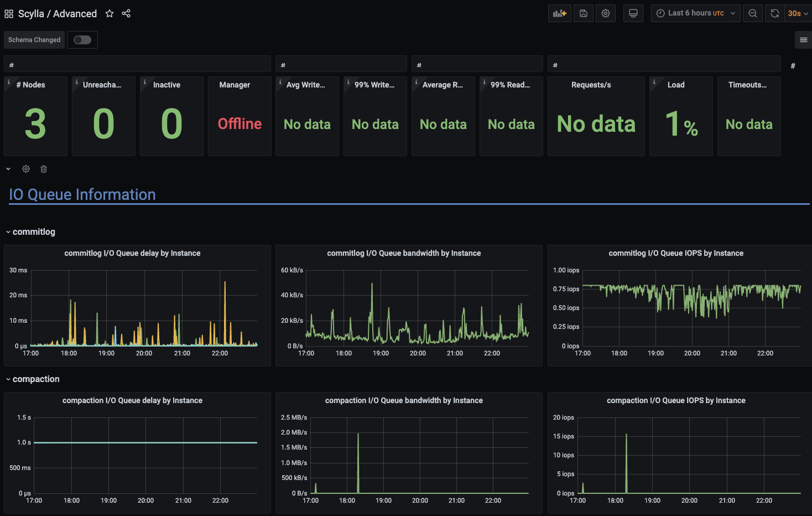Collapse the commitlog row
This screenshot has width=812, height=516.
33,232
